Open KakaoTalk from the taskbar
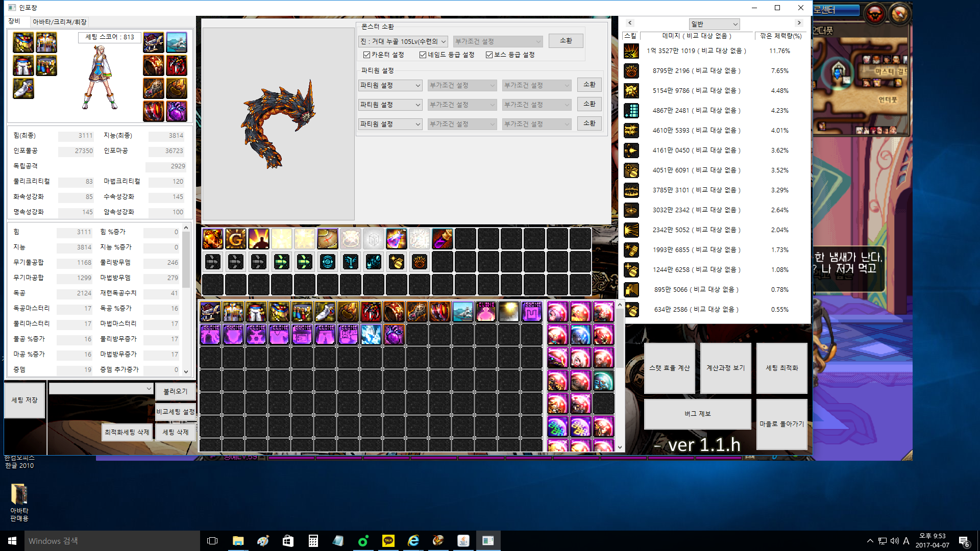Image resolution: width=980 pixels, height=551 pixels. point(388,541)
